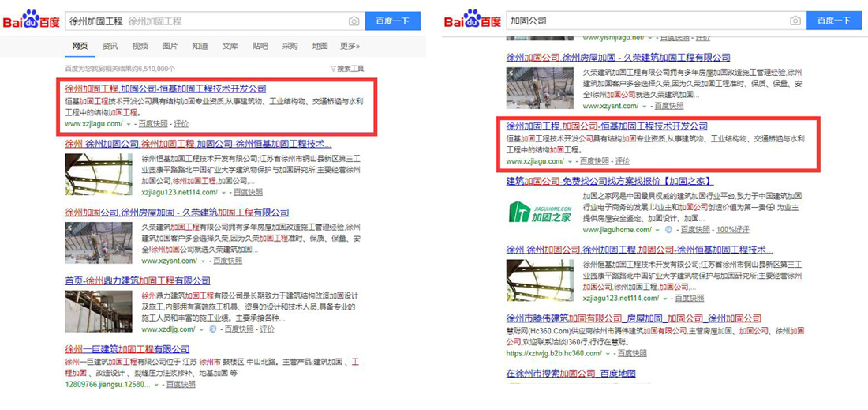Click the Baidu logo on the left page
Viewport: 868px width, 410px height.
click(x=30, y=20)
